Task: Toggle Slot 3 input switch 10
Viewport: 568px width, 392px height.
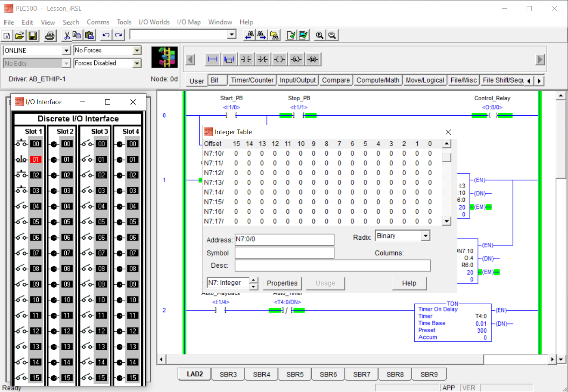Action: pos(87,299)
